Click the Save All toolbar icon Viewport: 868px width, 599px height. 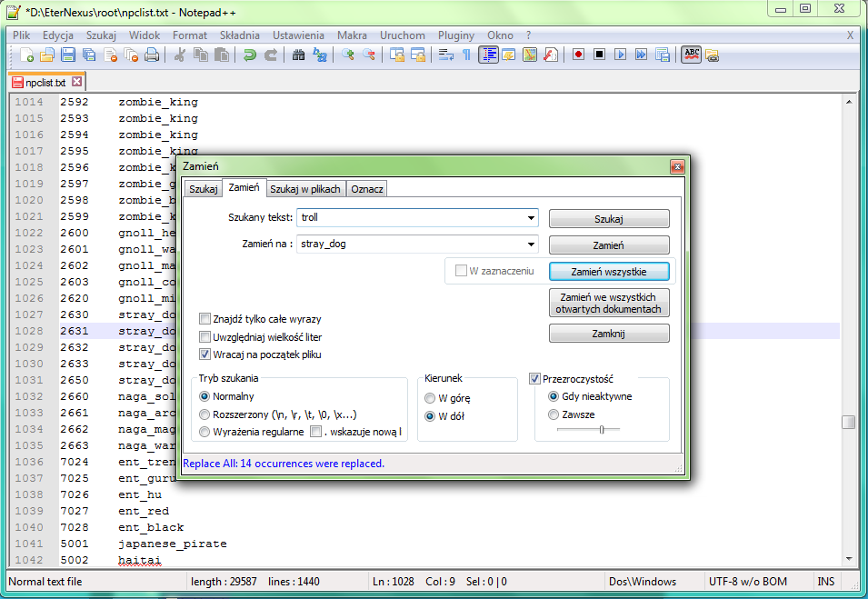pos(89,55)
